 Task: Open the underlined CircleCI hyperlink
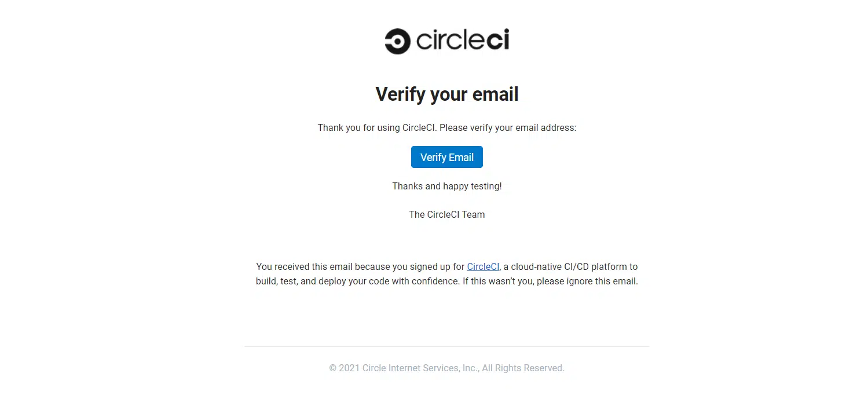click(x=483, y=267)
